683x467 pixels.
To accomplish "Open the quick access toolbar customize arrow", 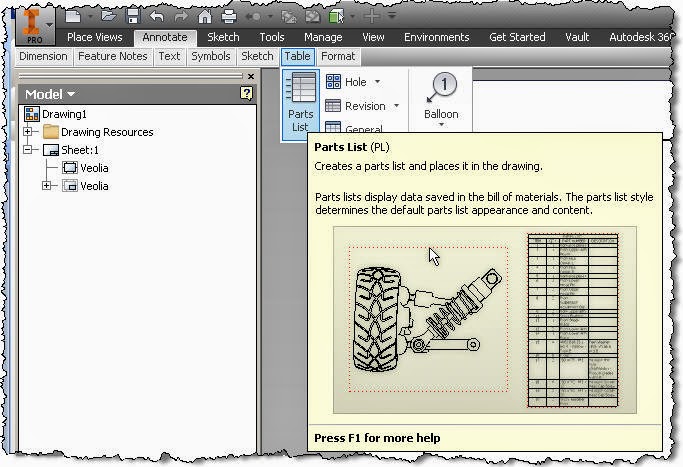I will tap(392, 16).
